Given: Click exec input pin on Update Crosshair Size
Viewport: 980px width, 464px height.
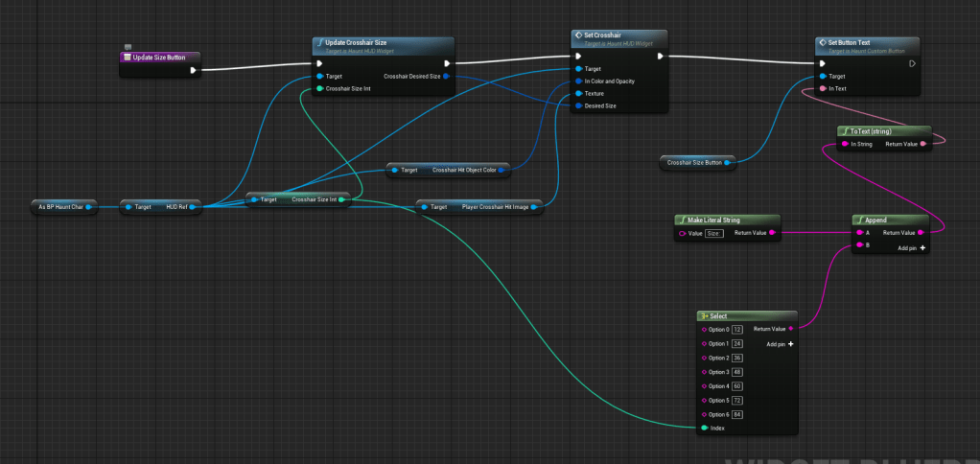Looking at the screenshot, I should pyautogui.click(x=319, y=63).
